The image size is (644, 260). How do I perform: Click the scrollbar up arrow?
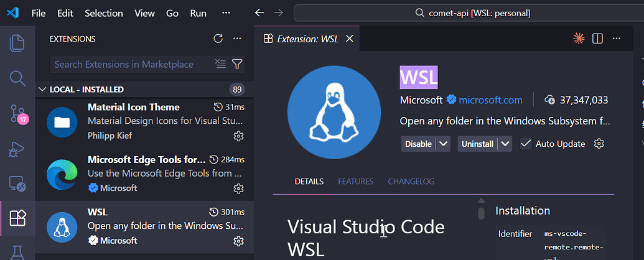[x=481, y=200]
